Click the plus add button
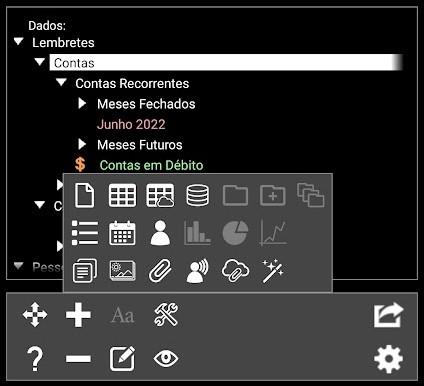The image size is (424, 386). coord(78,315)
